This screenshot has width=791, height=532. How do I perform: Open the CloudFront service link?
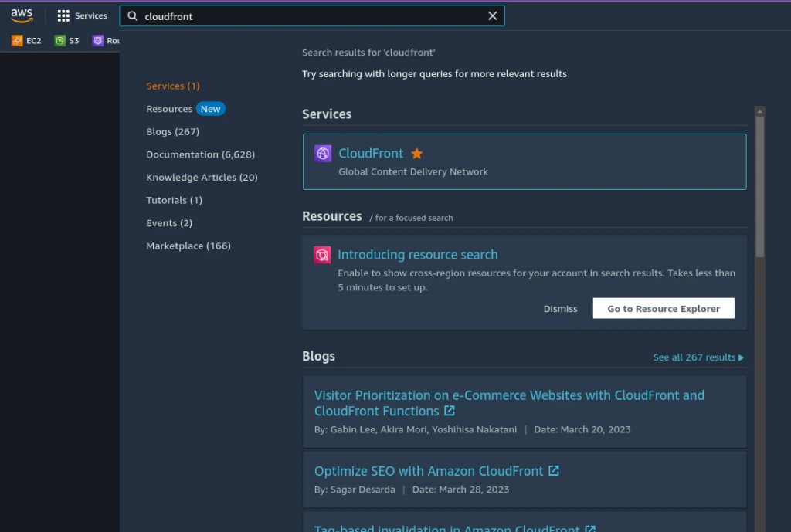click(x=371, y=154)
